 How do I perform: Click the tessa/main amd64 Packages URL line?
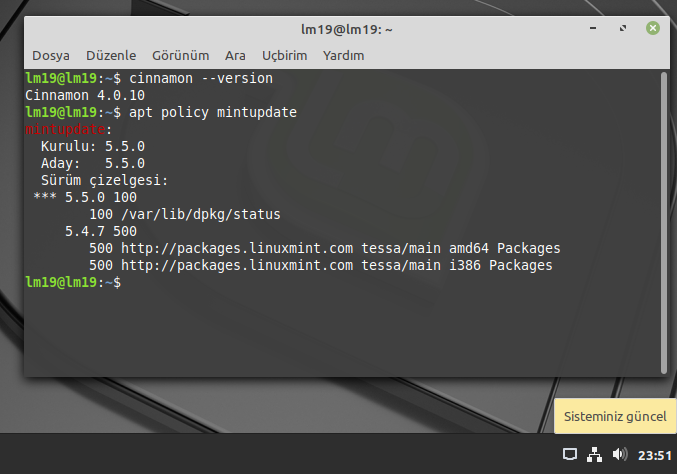point(325,248)
